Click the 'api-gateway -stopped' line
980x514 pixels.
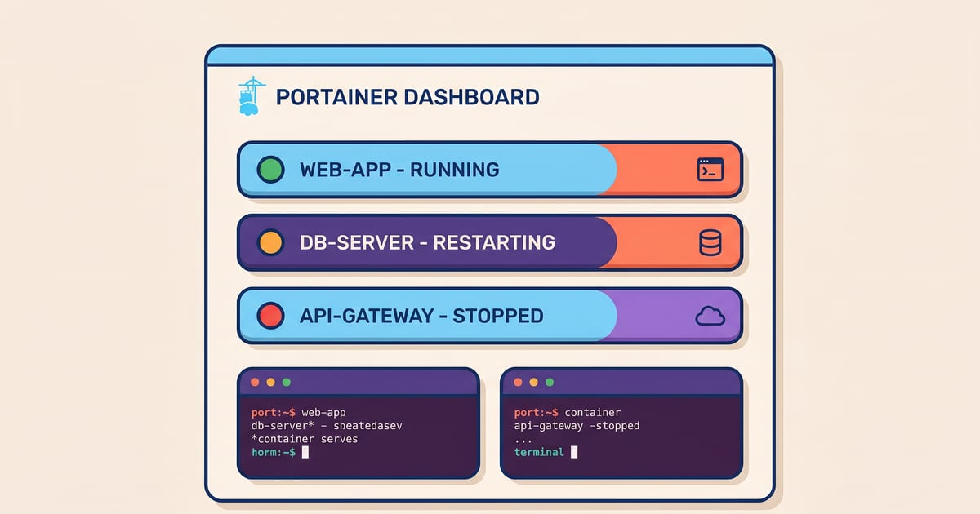[577, 426]
